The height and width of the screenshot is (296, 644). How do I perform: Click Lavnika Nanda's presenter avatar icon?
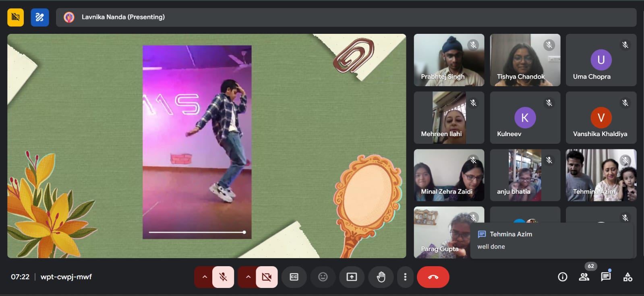(69, 17)
